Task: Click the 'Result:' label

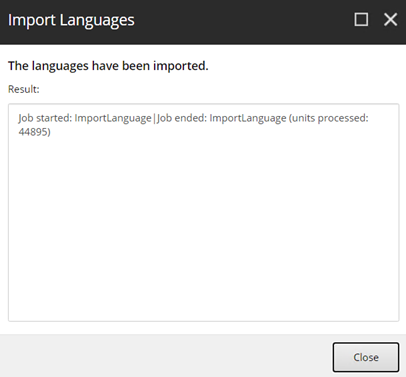Action: [24, 89]
